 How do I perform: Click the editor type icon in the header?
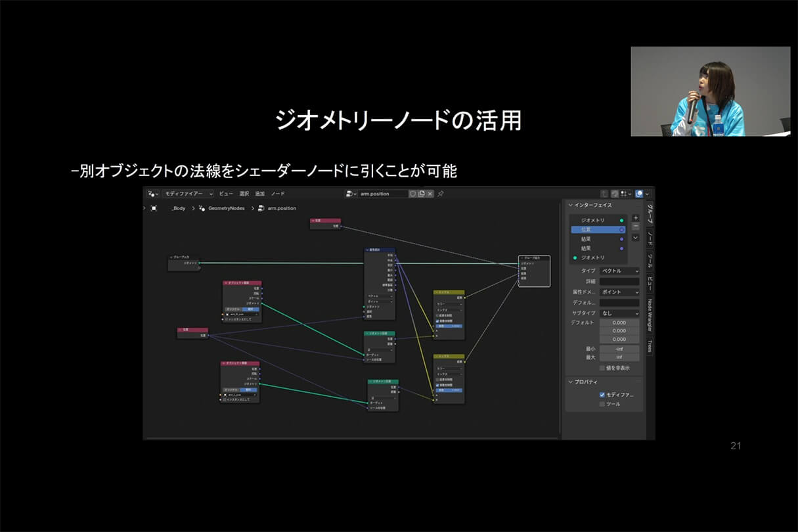[152, 193]
